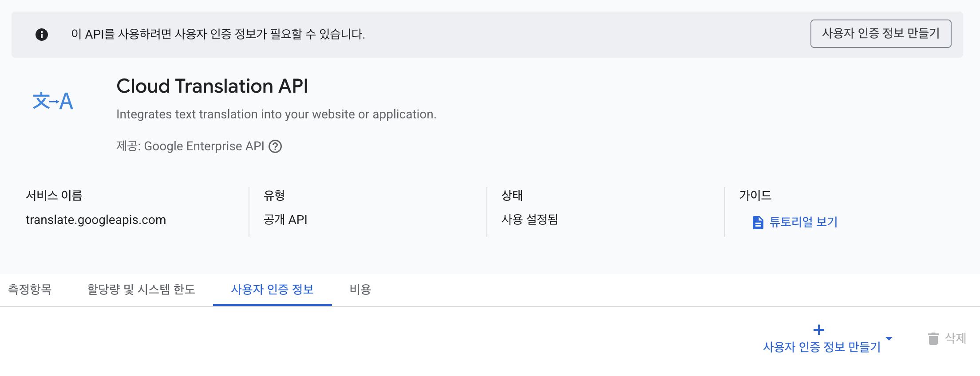Click the Cloud Translation API heading
The width and height of the screenshot is (980, 376).
click(212, 86)
